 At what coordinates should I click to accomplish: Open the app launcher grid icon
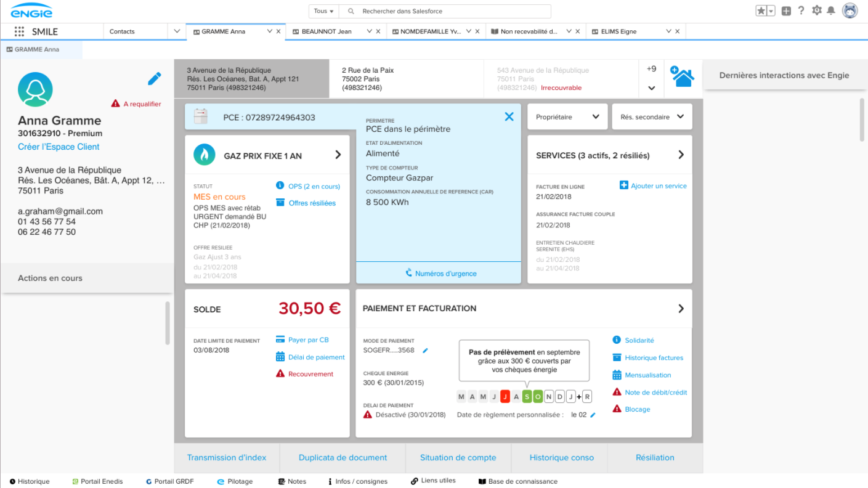[x=19, y=31]
